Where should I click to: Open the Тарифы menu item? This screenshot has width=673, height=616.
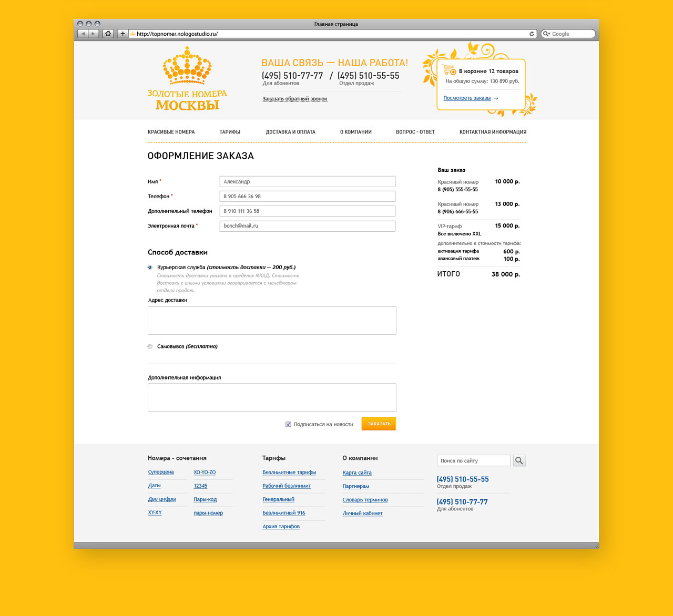pyautogui.click(x=230, y=132)
